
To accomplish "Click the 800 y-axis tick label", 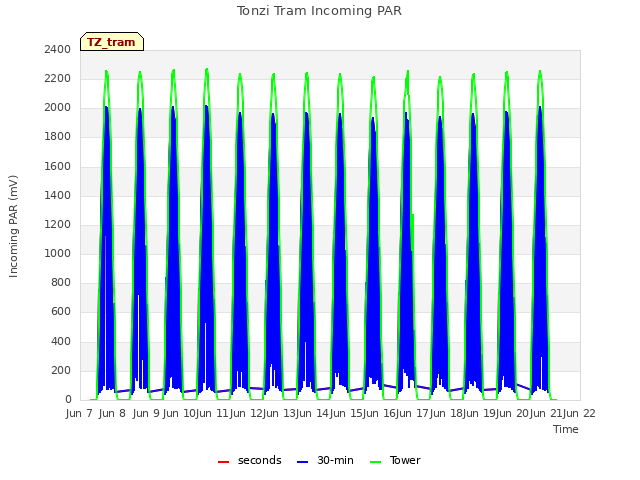I will (61, 283).
